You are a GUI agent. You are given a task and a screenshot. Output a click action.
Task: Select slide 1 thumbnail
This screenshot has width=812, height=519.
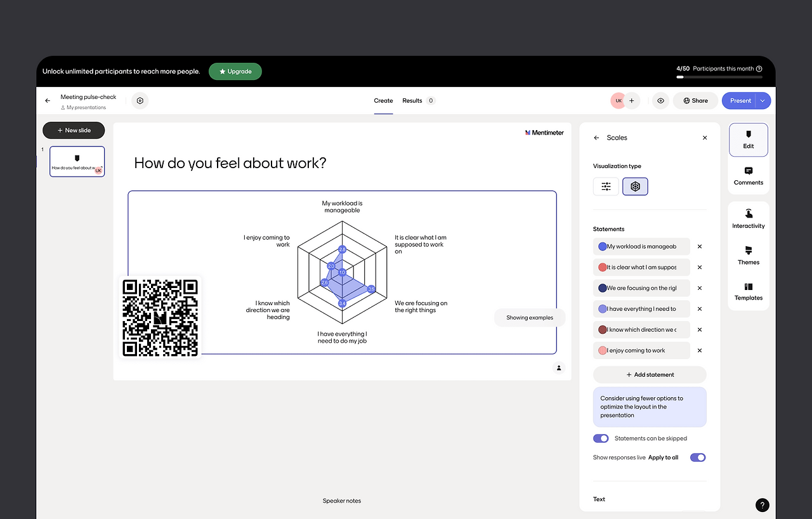(77, 162)
